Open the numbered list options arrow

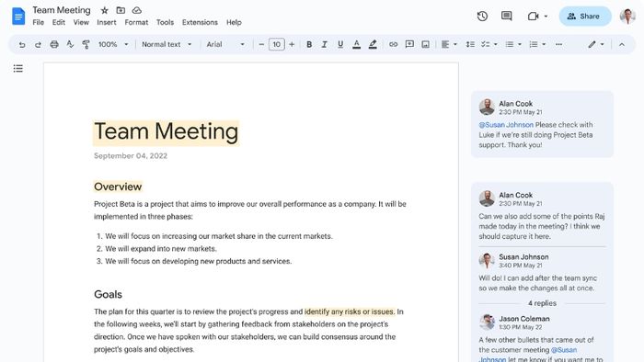[x=544, y=44]
